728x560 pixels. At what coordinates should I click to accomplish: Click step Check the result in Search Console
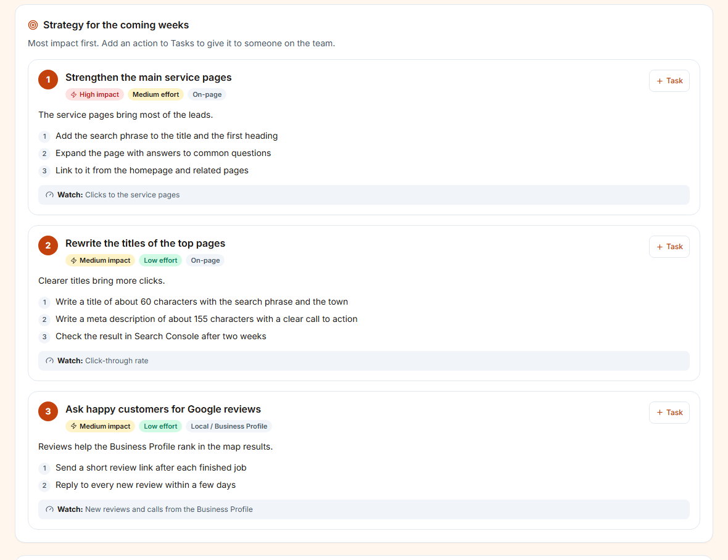(x=161, y=336)
